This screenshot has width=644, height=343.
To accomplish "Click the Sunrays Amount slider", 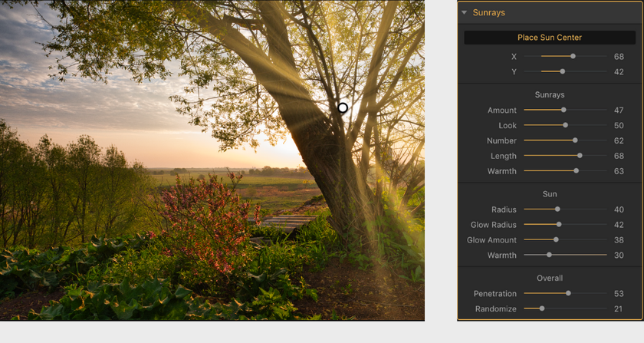I will [565, 110].
